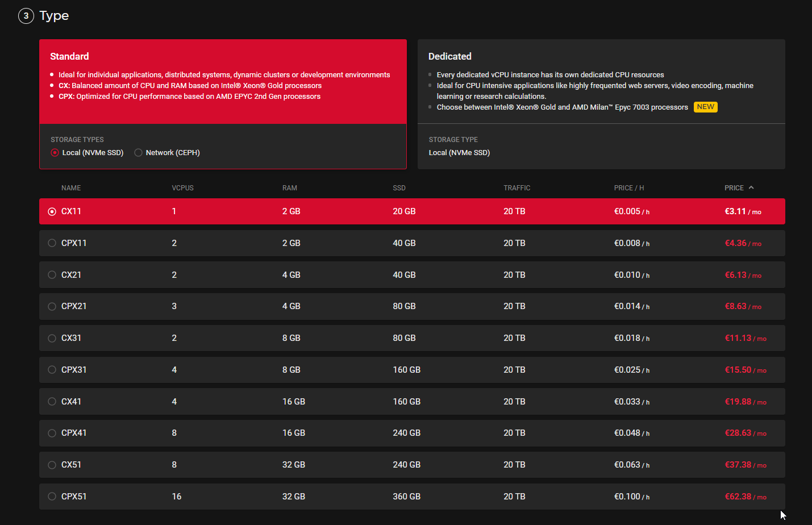Sort table by PRICE / H header

629,188
